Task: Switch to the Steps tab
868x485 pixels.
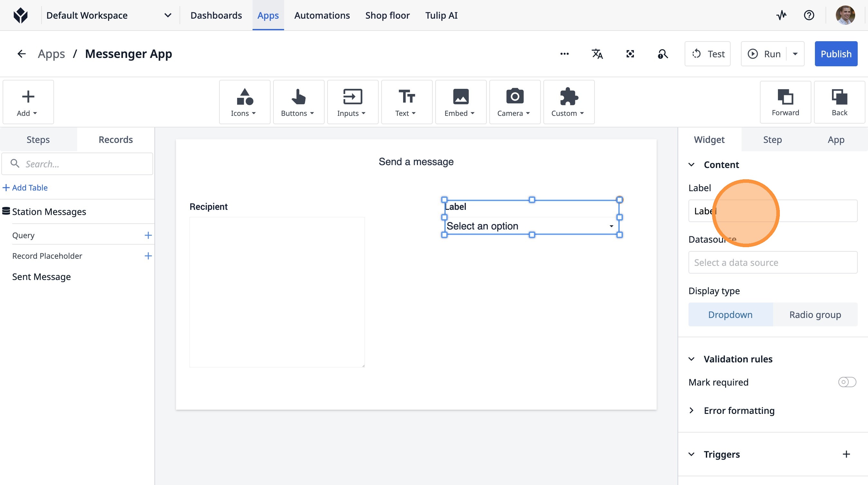Action: coord(38,140)
